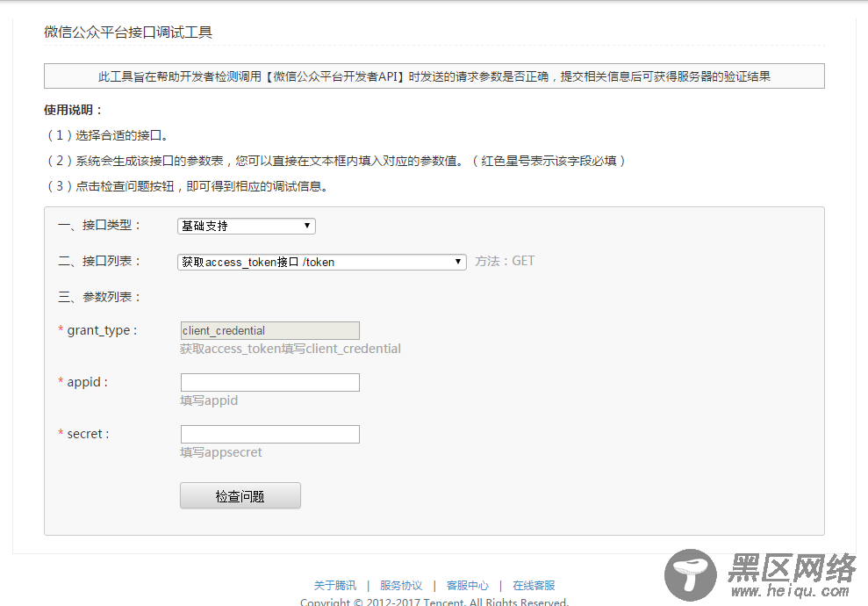Open the 服务协议 footer link

401,586
